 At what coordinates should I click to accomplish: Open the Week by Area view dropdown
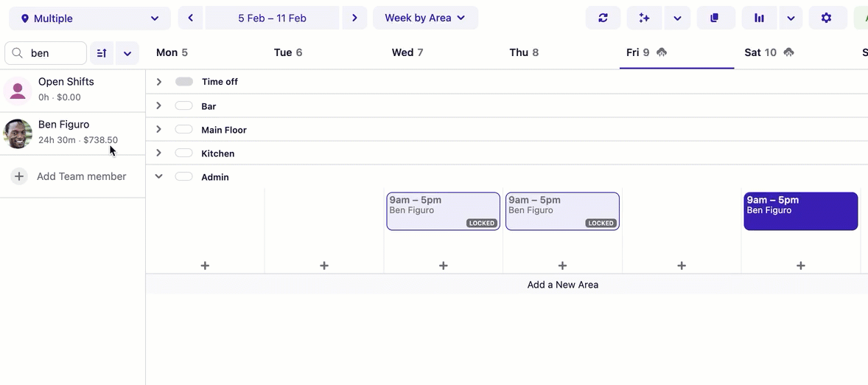(x=425, y=18)
